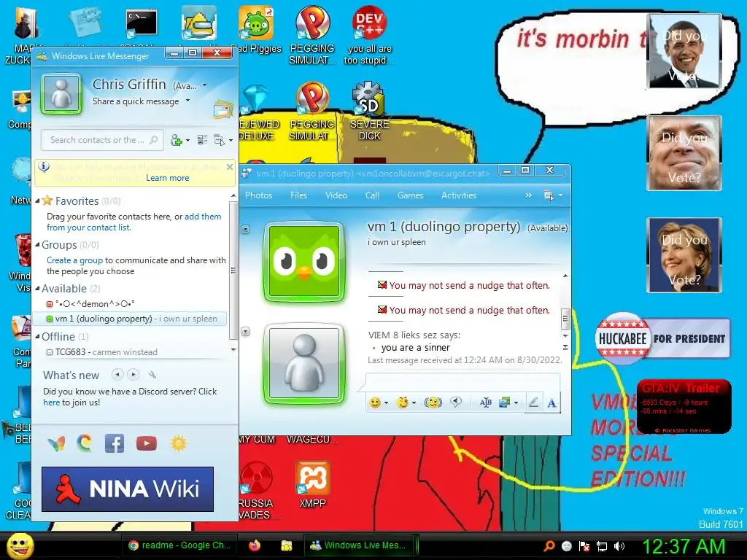Click the add them from your contact list link
Image resolution: width=747 pixels, height=560 pixels.
[134, 222]
